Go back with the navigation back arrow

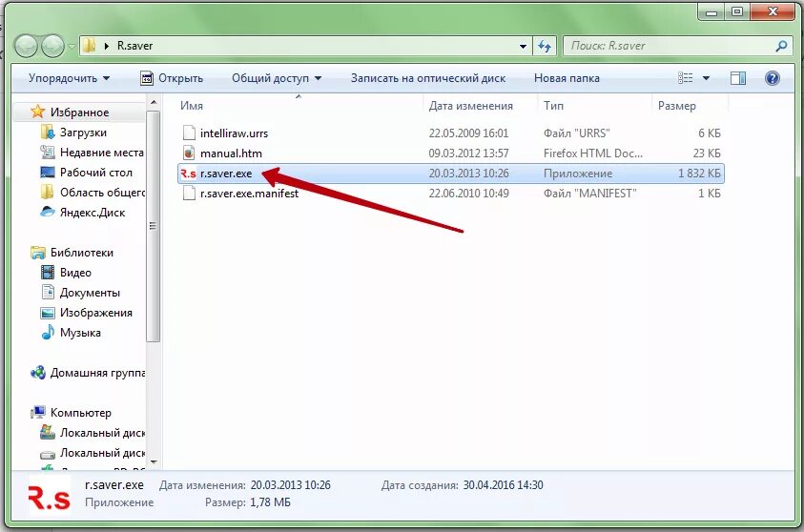click(26, 46)
